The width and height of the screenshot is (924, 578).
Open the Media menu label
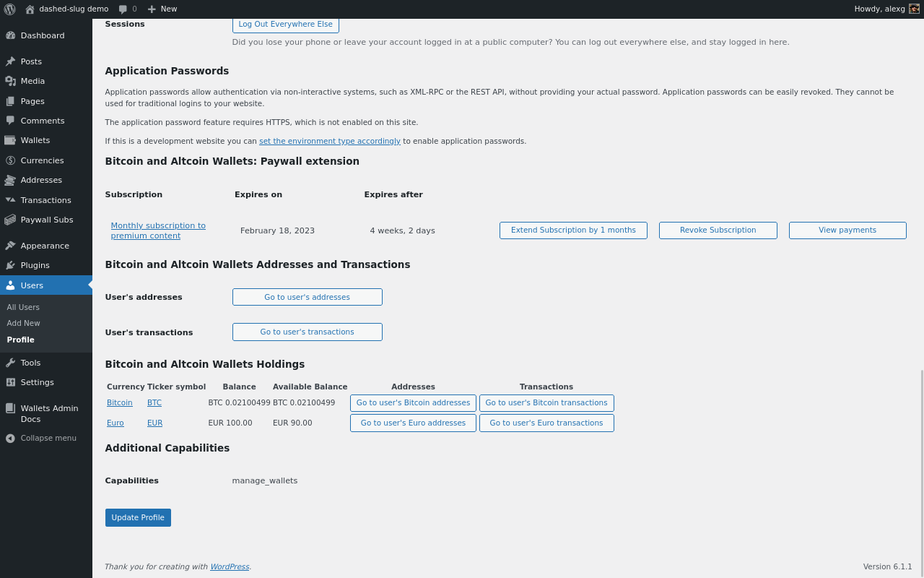tap(32, 81)
